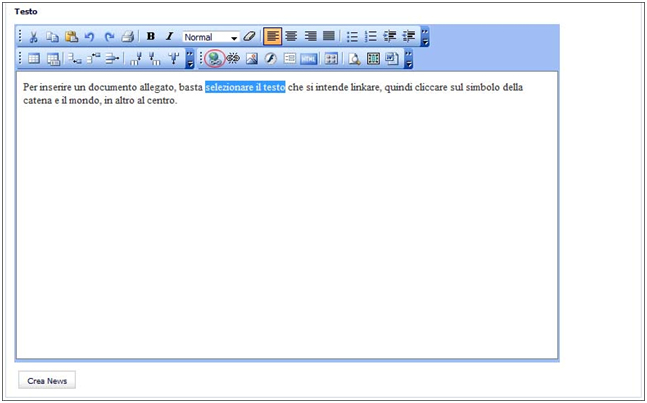Toggle the highlighted align left button
The width and height of the screenshot is (647, 403).
tap(272, 36)
